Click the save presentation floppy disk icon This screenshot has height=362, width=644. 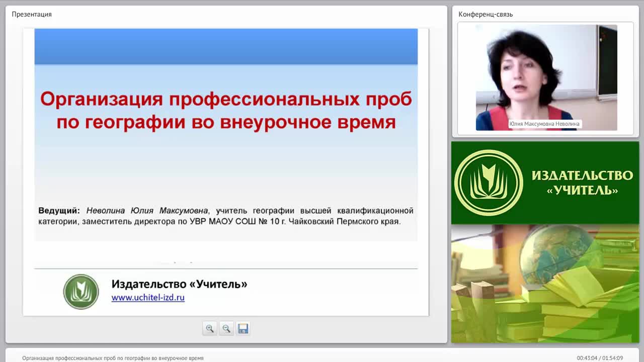(x=243, y=328)
